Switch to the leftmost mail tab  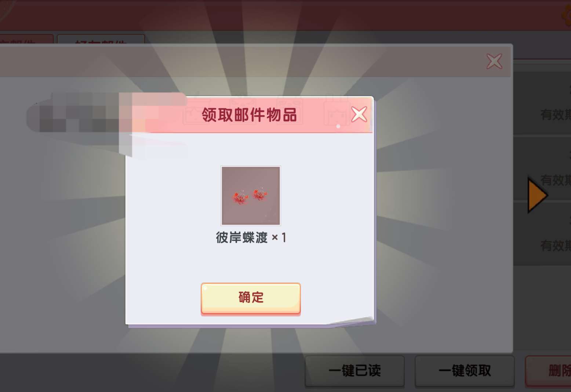pos(26,40)
